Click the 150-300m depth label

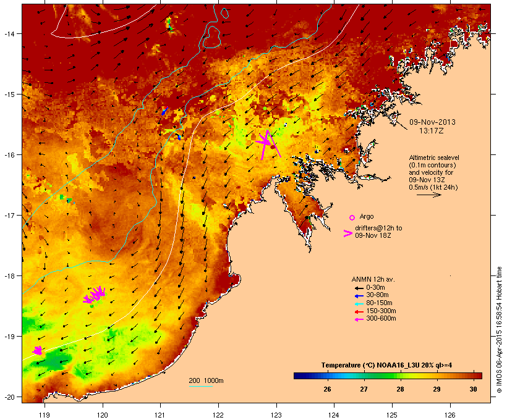[381, 311]
